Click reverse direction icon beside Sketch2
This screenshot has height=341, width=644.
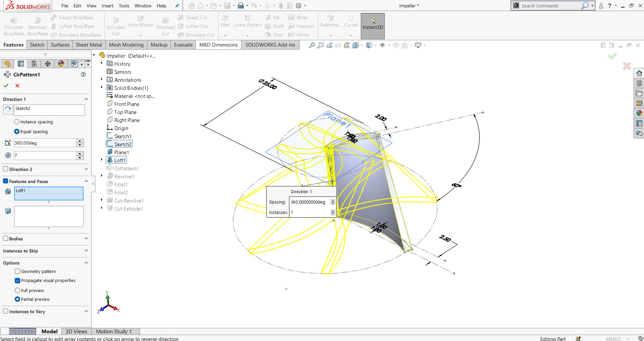pos(8,109)
